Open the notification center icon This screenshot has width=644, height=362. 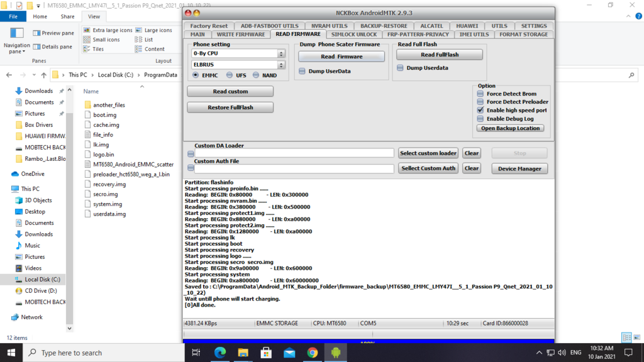[628, 353]
